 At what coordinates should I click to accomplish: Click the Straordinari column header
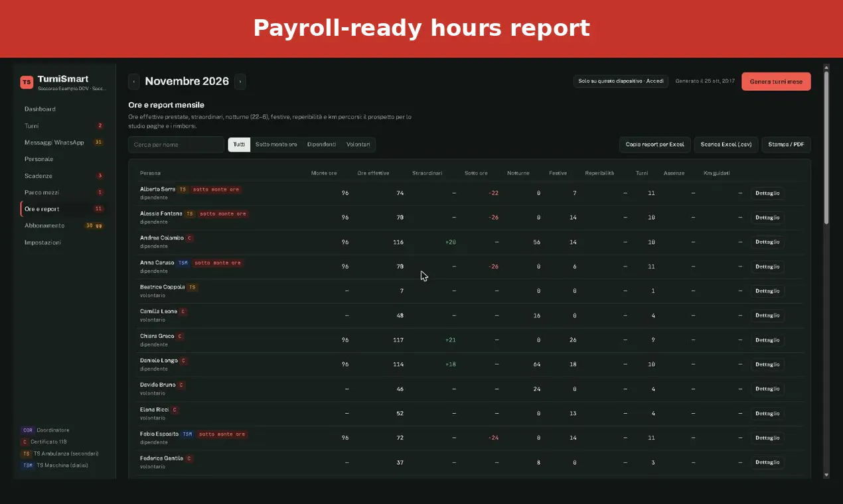(x=427, y=173)
